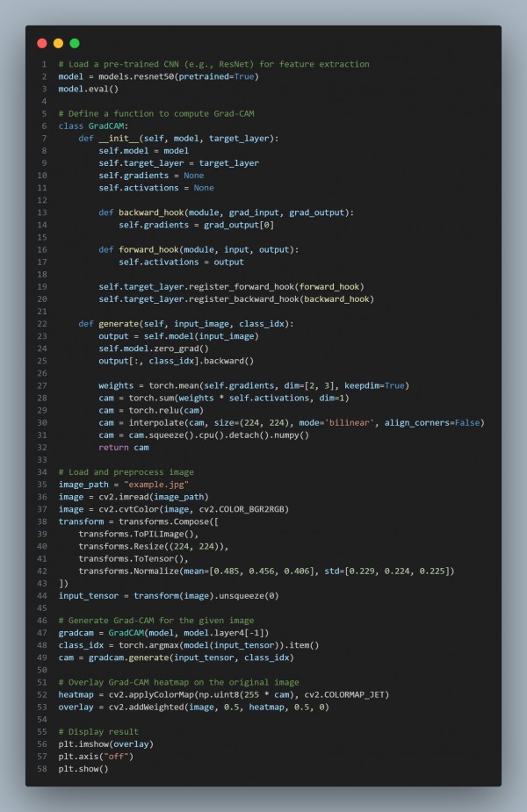The height and width of the screenshot is (812, 527).
Task: Click the line "transforms.ToTensor(),"
Action: [x=134, y=559]
